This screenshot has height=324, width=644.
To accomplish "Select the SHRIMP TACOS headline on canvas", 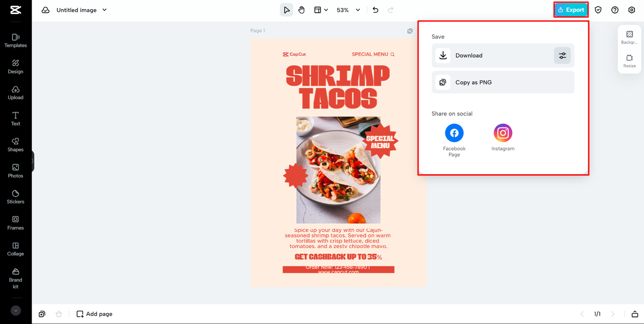I will [x=338, y=87].
